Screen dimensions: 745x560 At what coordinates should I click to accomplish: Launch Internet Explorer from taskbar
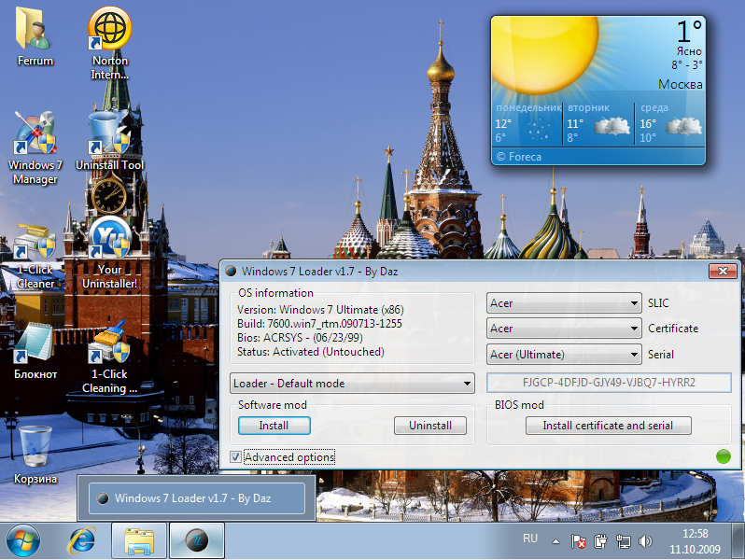coord(82,540)
